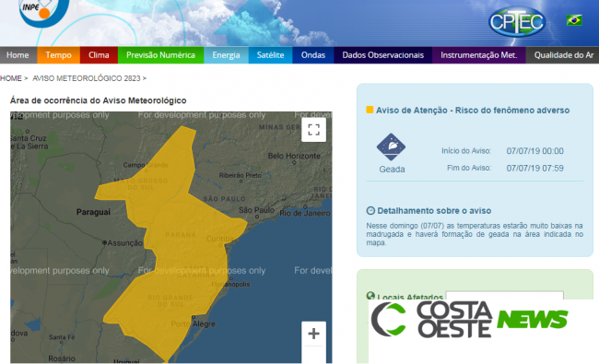Screen dimensions: 599x364
Task: Click the Aviso Meteorológico 2823 breadcrumb
Action: [x=87, y=78]
